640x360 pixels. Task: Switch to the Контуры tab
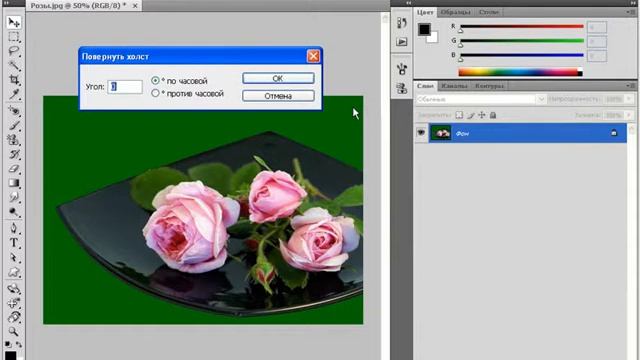[x=489, y=86]
